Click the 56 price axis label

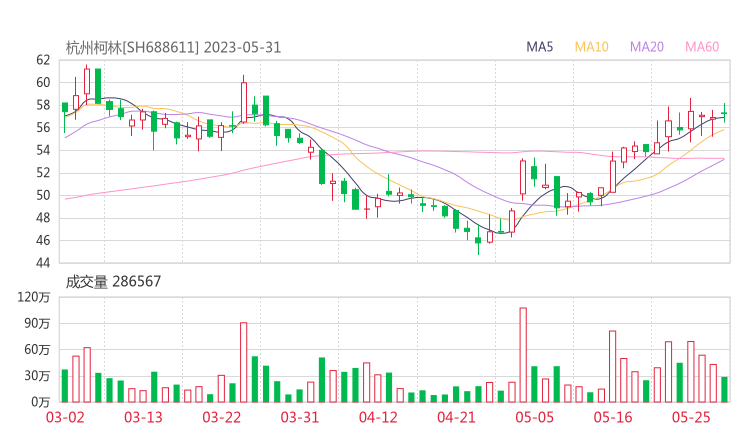click(43, 127)
